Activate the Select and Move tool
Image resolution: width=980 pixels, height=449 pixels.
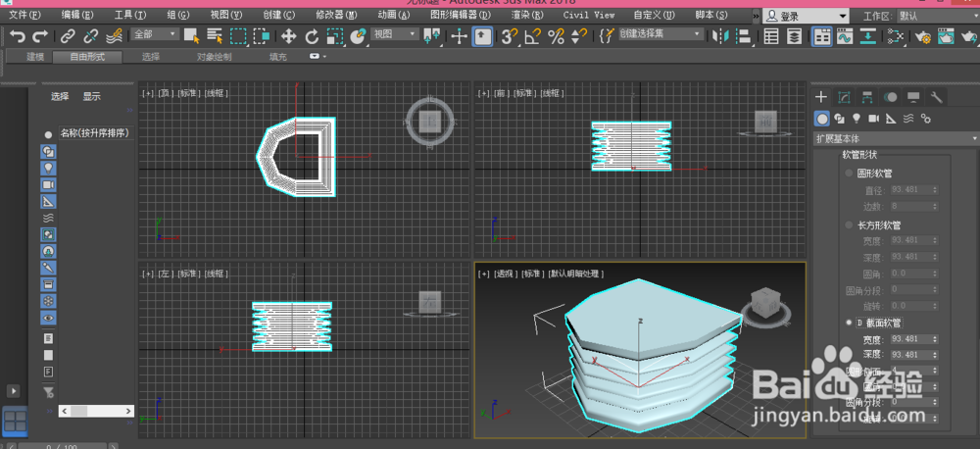click(x=288, y=36)
